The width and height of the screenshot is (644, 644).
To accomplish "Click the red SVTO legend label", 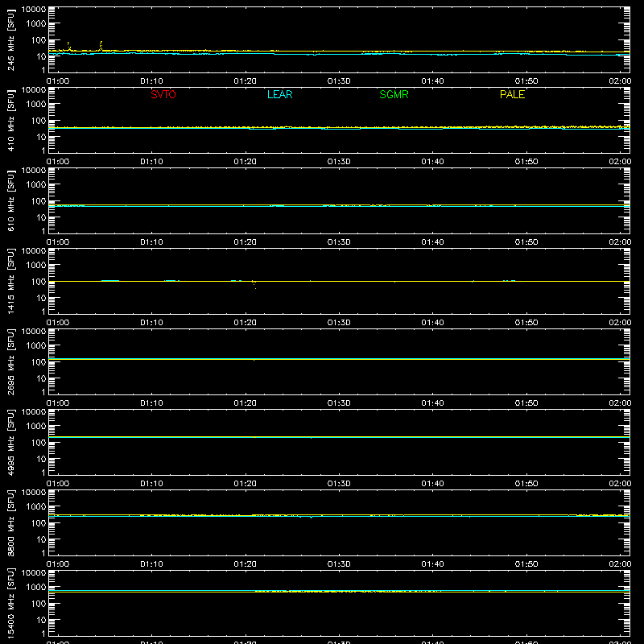I will tap(163, 94).
